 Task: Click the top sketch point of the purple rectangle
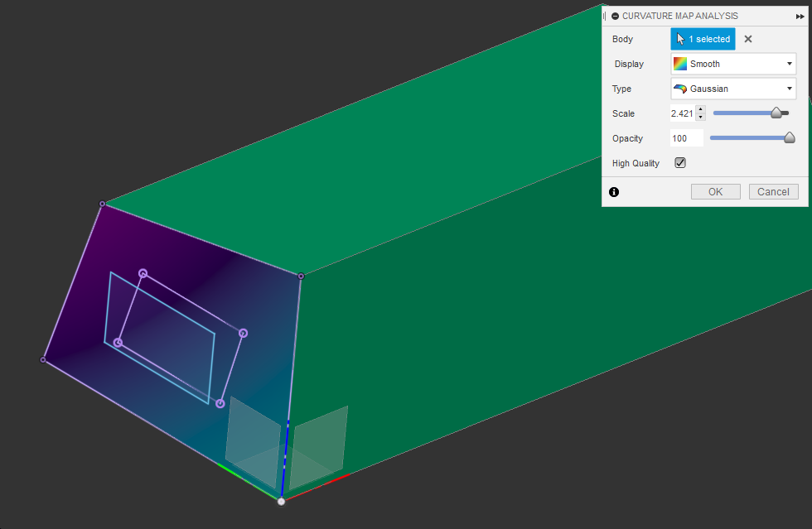tap(143, 273)
